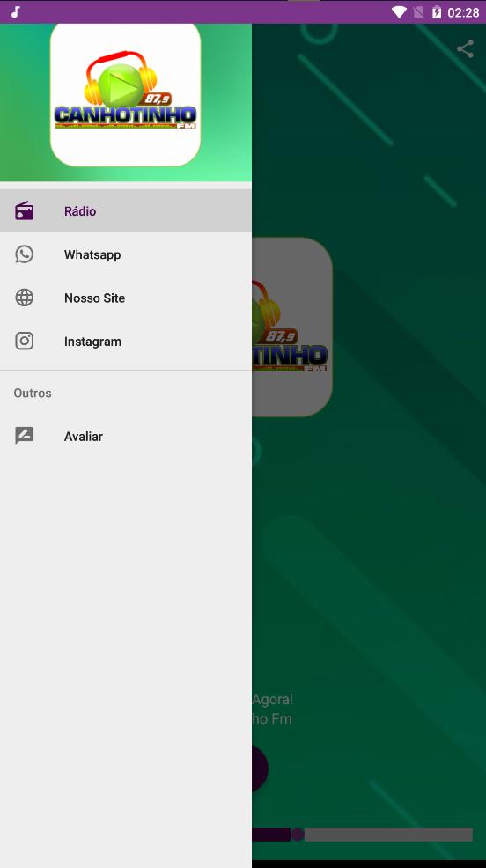Click the radio icon beside Rádio
Screen dimensions: 486x868
(x=25, y=211)
